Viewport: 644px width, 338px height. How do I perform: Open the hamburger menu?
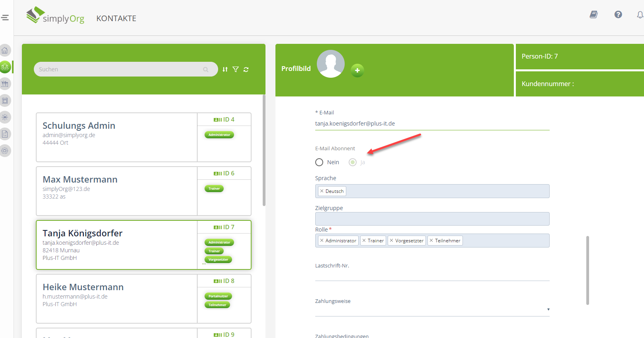5,18
